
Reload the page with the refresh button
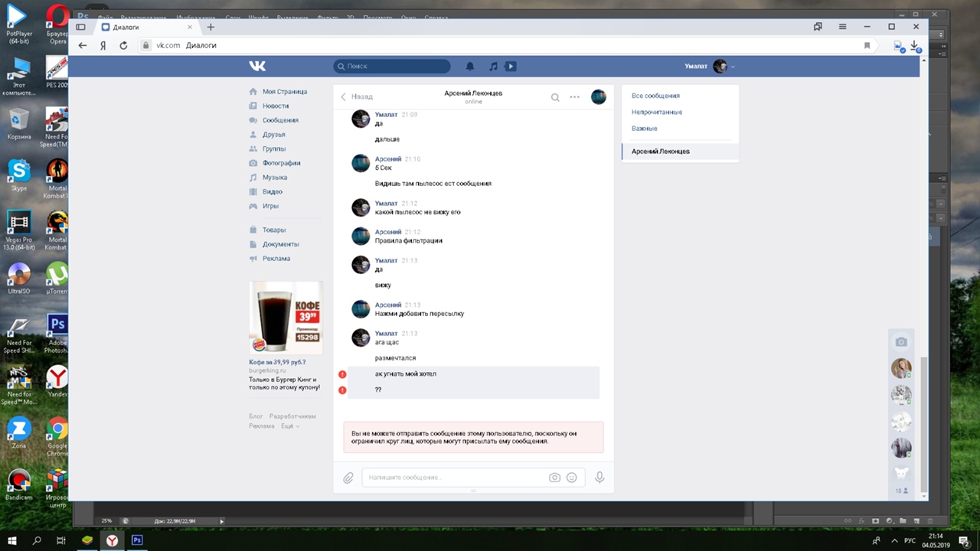tap(123, 45)
